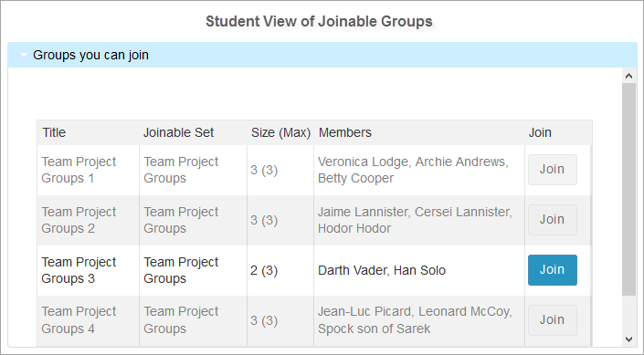Click the scrollbar down arrow
This screenshot has height=355, width=644.
628,339
